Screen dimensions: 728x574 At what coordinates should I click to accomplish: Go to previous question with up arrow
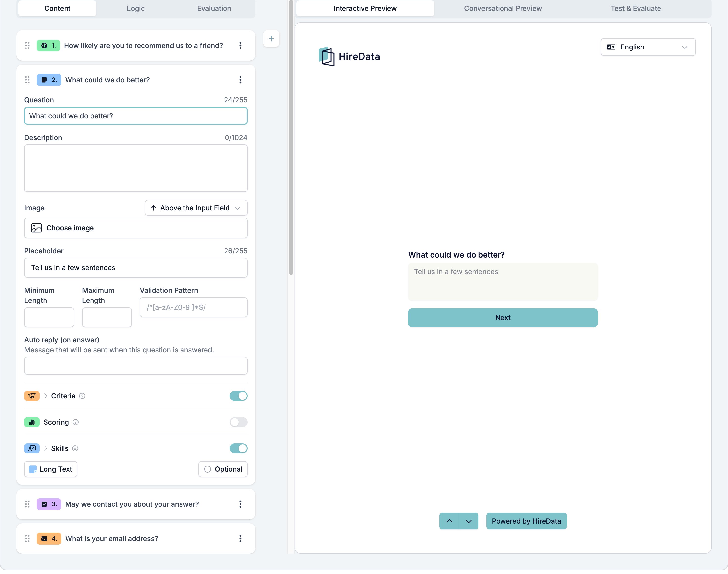click(449, 521)
